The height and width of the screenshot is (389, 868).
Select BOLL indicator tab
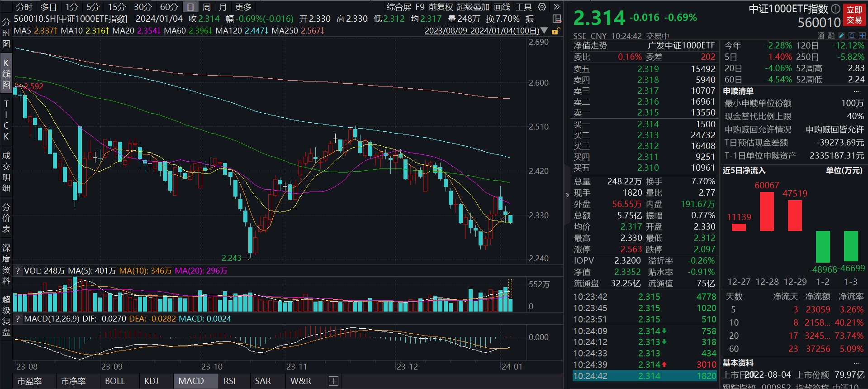point(115,381)
